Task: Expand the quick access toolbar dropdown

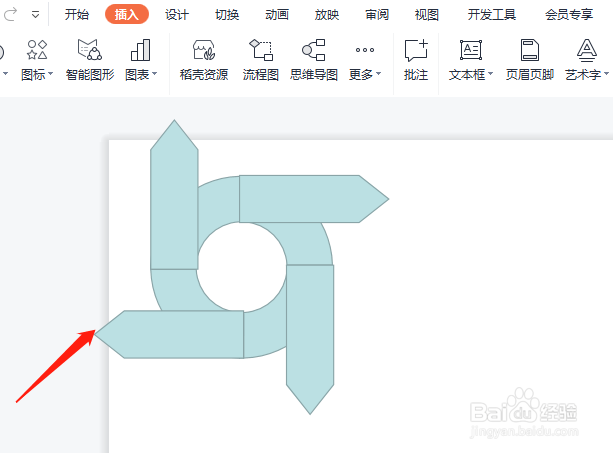Action: pyautogui.click(x=35, y=15)
